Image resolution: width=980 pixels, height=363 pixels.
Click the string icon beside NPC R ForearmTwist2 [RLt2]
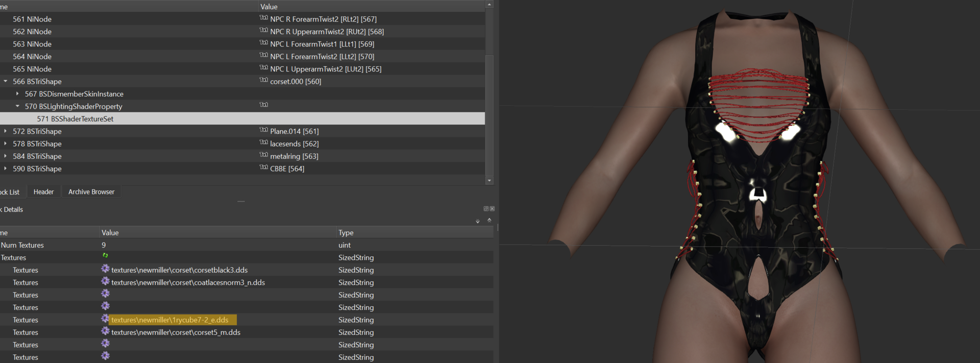point(263,18)
